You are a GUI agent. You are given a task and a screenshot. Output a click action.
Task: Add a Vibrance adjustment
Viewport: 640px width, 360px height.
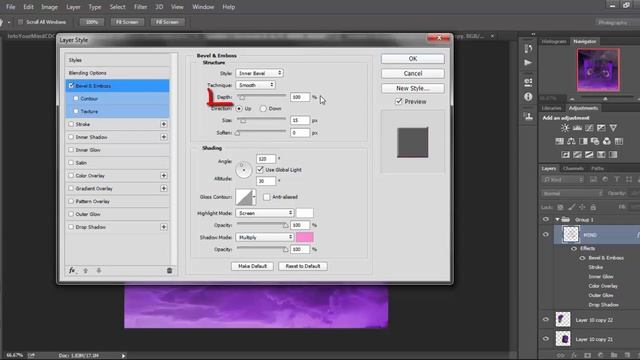(x=613, y=128)
